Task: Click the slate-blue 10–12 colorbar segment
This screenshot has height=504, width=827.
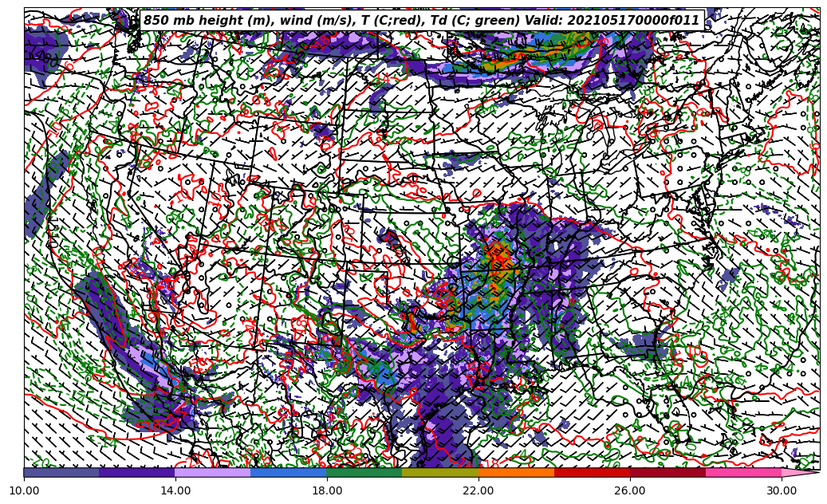Action: click(x=61, y=472)
